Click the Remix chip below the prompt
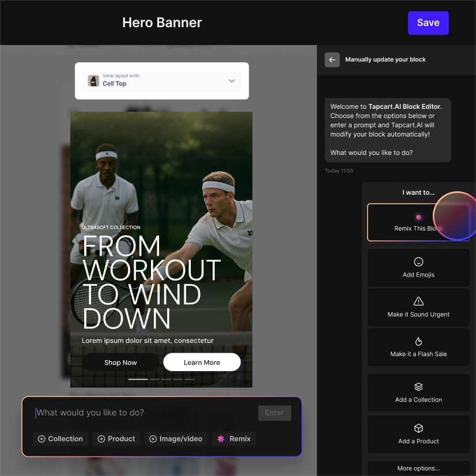Image resolution: width=476 pixels, height=476 pixels. click(x=234, y=439)
